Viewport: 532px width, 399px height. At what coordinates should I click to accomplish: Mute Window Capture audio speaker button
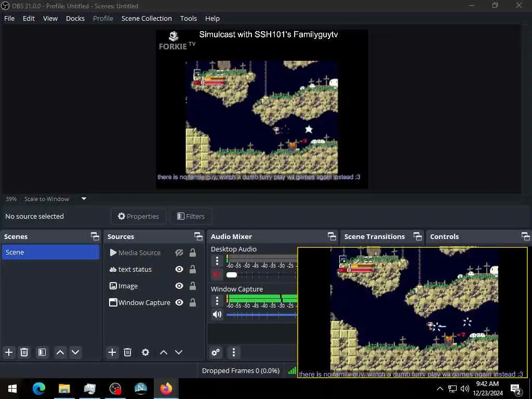pyautogui.click(x=217, y=314)
